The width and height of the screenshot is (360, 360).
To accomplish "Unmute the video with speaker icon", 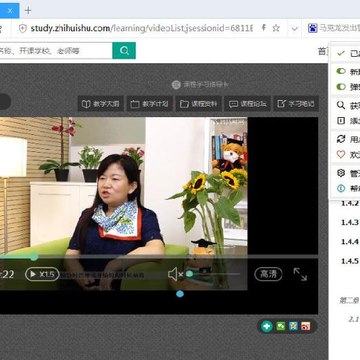I will tap(175, 274).
